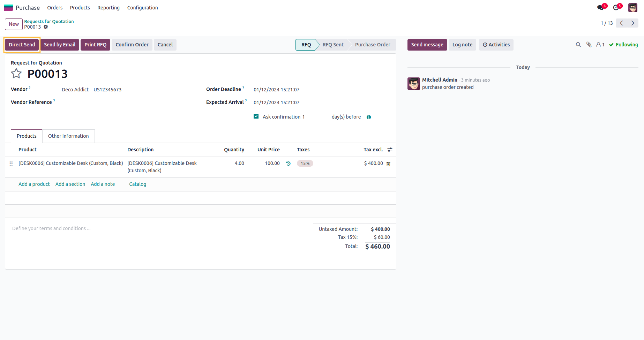Schedule via the Activities button

click(496, 45)
